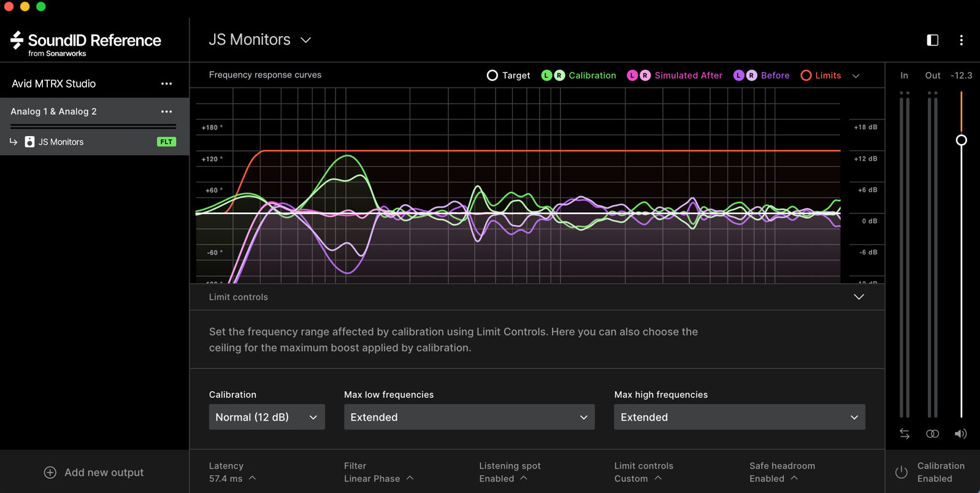Select Avid MTRX Studio device

click(x=54, y=83)
